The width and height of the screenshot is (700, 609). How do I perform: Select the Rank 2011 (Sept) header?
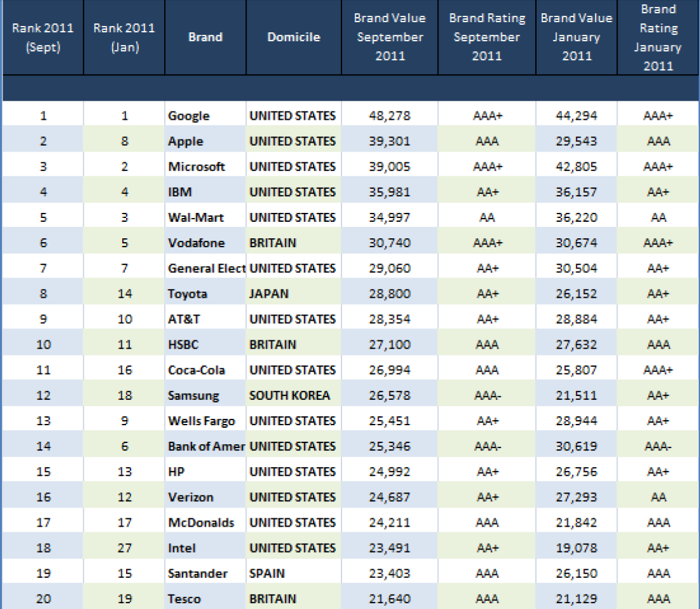click(42, 37)
